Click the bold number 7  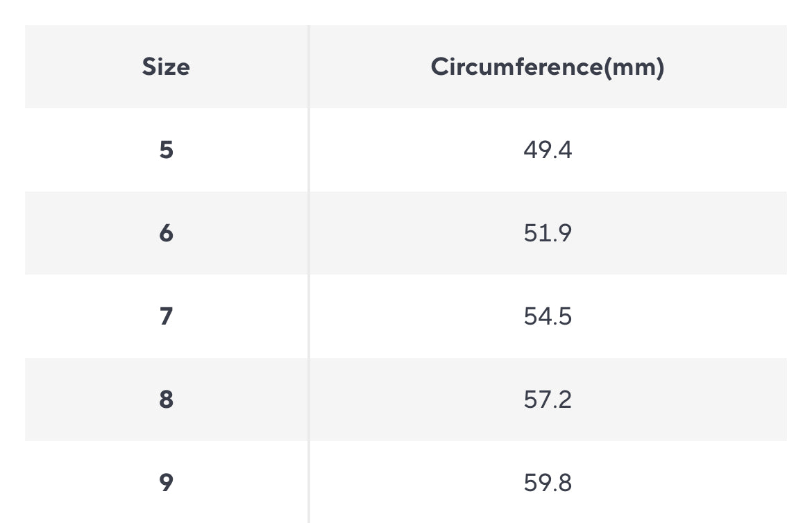point(166,316)
